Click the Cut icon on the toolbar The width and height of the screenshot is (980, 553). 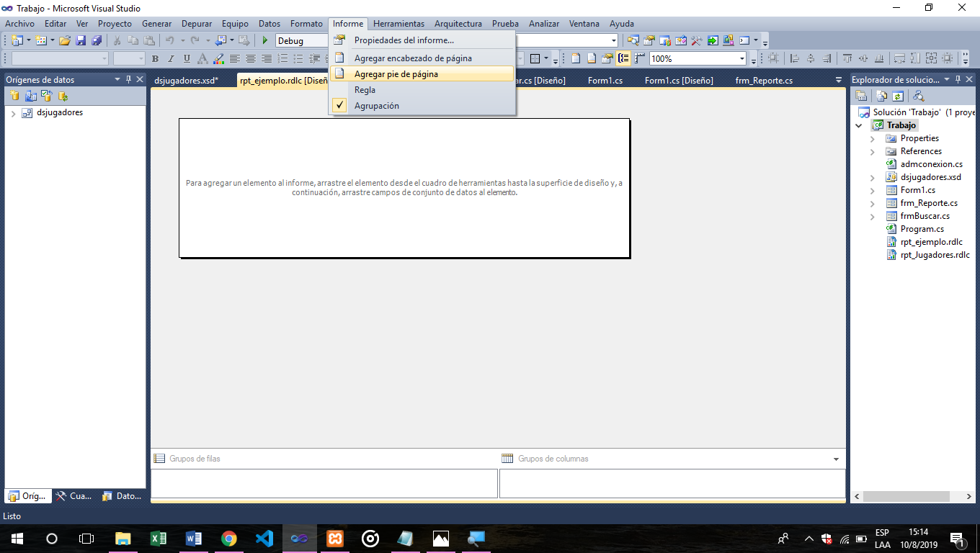point(116,40)
